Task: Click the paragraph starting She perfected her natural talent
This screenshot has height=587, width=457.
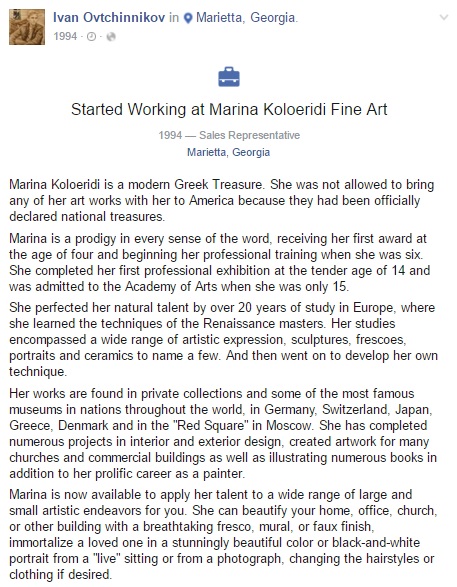Action: tap(223, 340)
